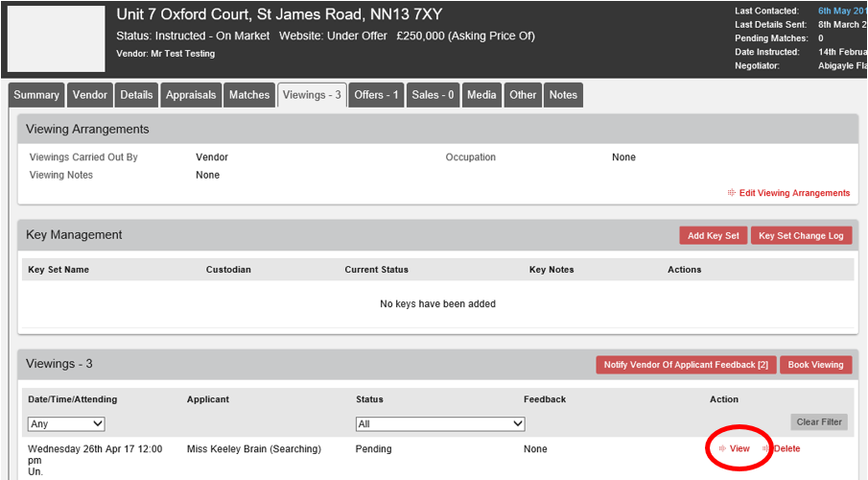Click the 'Current Status' column header
The image size is (868, 480).
coord(376,270)
